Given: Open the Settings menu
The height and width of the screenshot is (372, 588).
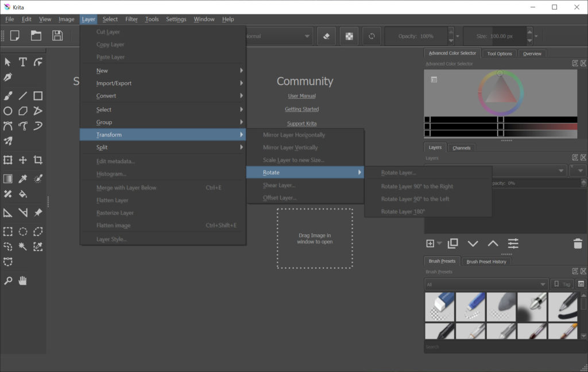Looking at the screenshot, I should pos(176,19).
